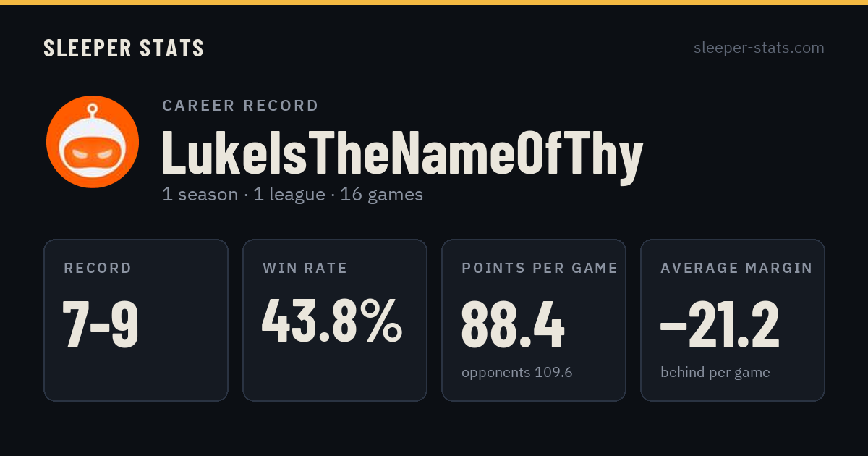Open the Average Margin card

point(733,320)
